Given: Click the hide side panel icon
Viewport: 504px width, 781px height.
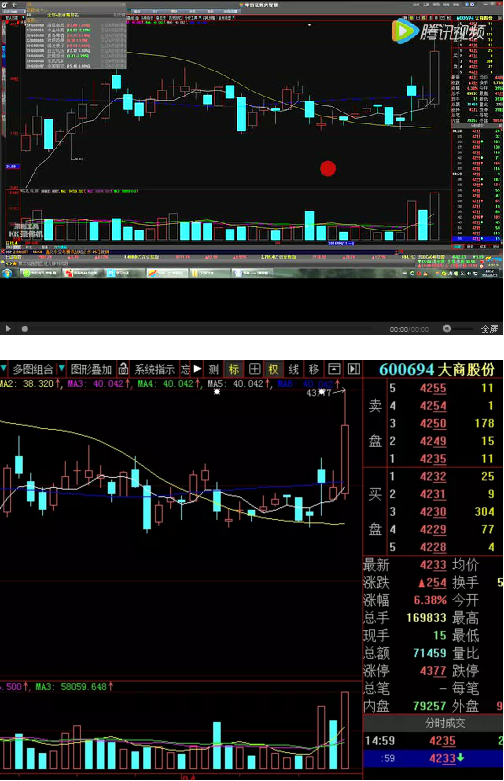Looking at the screenshot, I should 354,369.
